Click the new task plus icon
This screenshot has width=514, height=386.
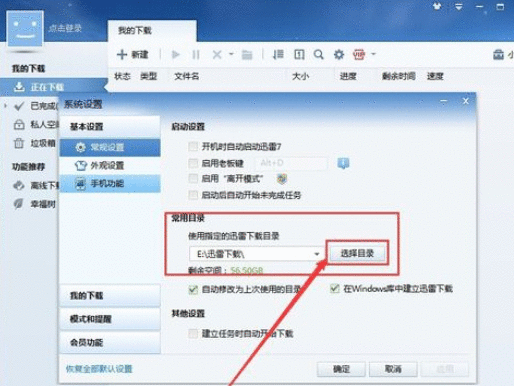[122, 54]
